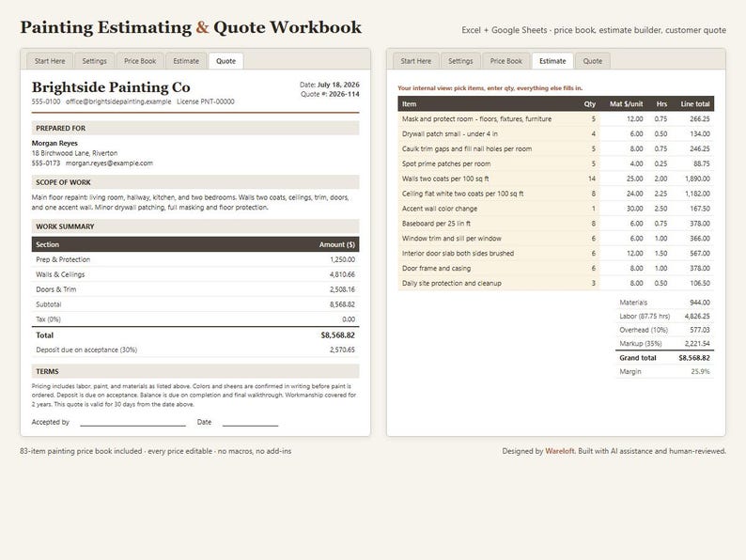Viewport: 746px width, 560px height.
Task: Select 'Window trim and sill per window' item
Action: pyautogui.click(x=452, y=239)
